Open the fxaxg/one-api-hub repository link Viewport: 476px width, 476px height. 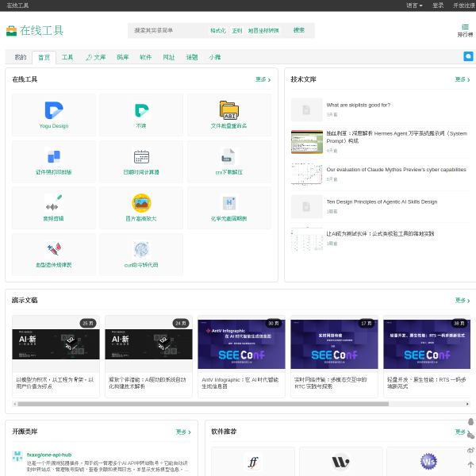[49, 455]
